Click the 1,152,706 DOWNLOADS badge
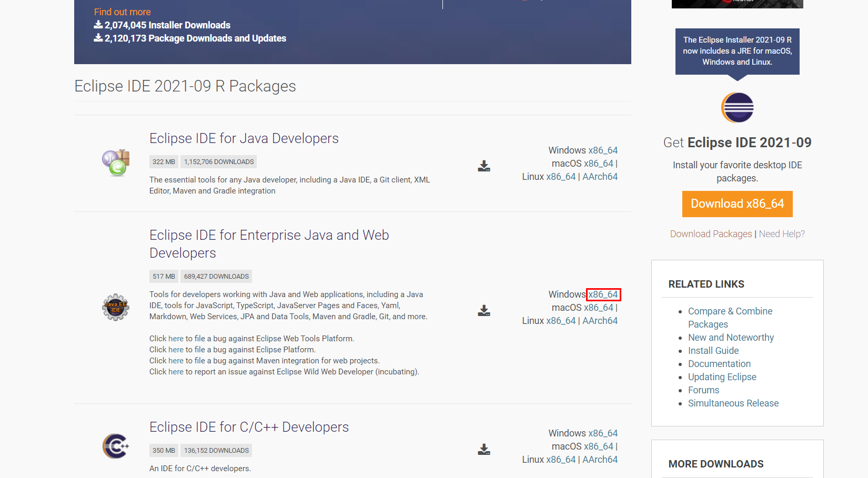868x478 pixels. coord(219,162)
